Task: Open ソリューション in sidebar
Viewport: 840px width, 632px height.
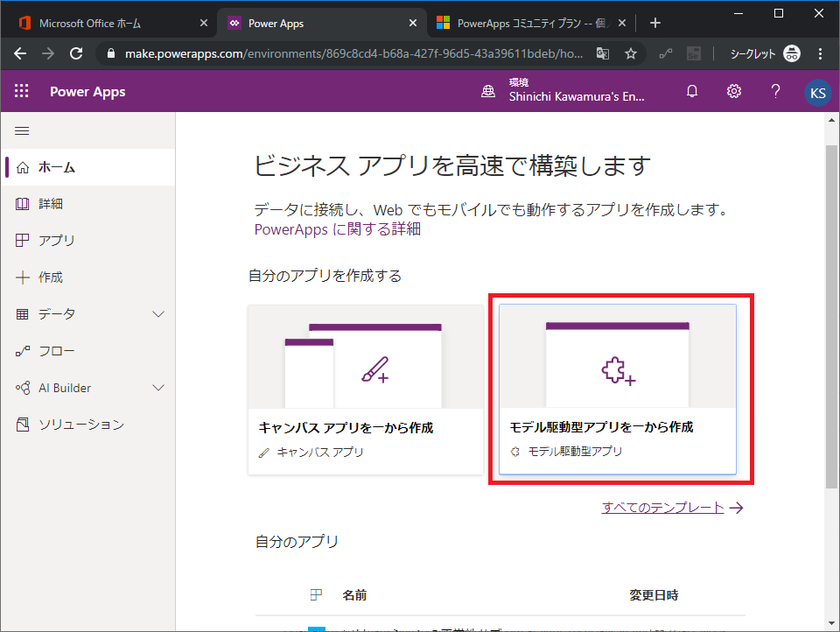Action: [88, 425]
